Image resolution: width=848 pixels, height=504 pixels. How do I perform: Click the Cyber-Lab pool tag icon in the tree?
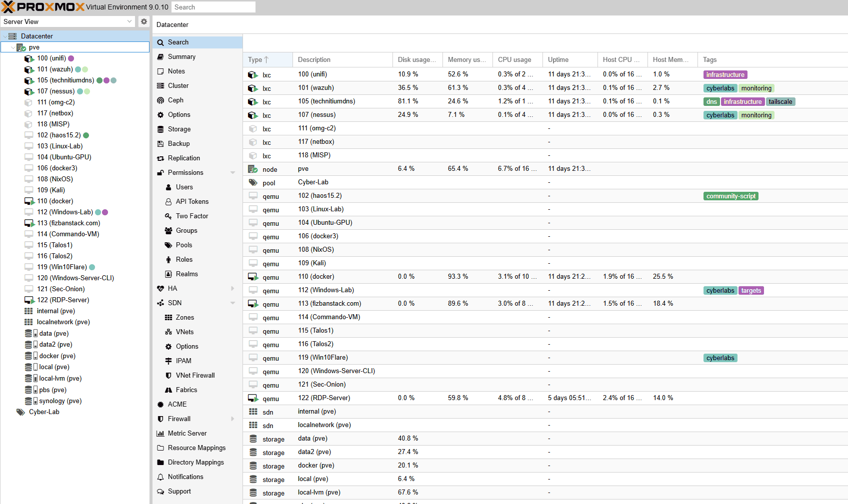point(20,412)
